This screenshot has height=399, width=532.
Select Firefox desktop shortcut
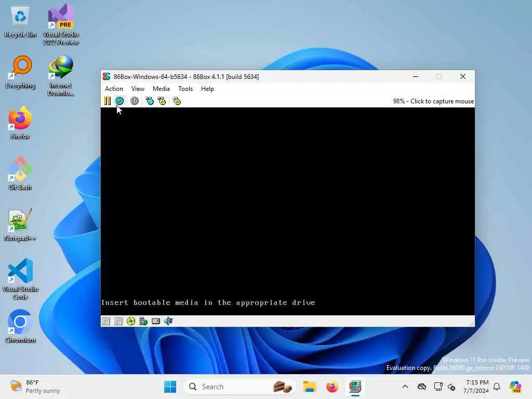pos(20,123)
